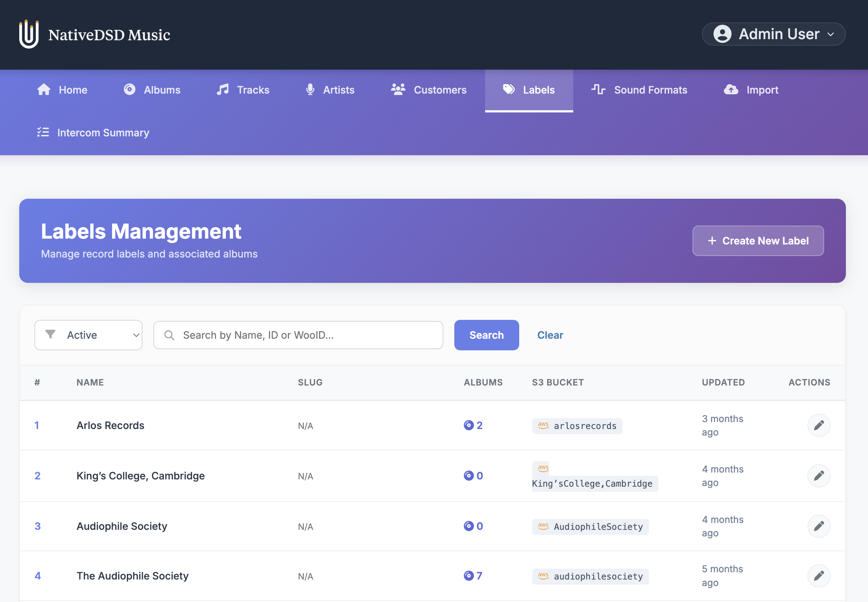Switch to the Labels tab
This screenshot has height=602, width=868.
(529, 90)
